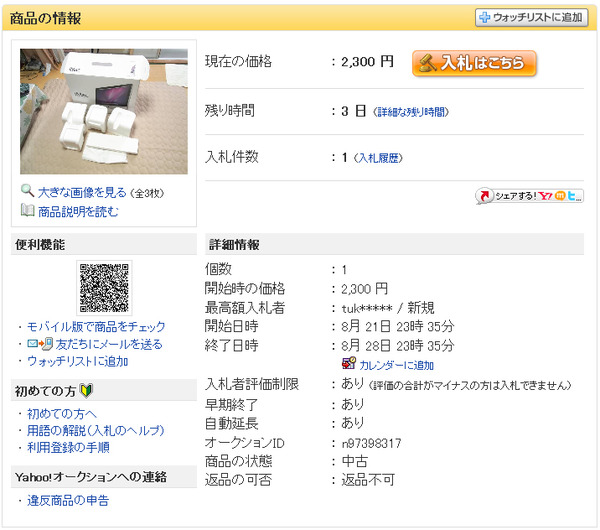Open 入札履歴 bid history link
The width and height of the screenshot is (600, 530).
[x=378, y=158]
